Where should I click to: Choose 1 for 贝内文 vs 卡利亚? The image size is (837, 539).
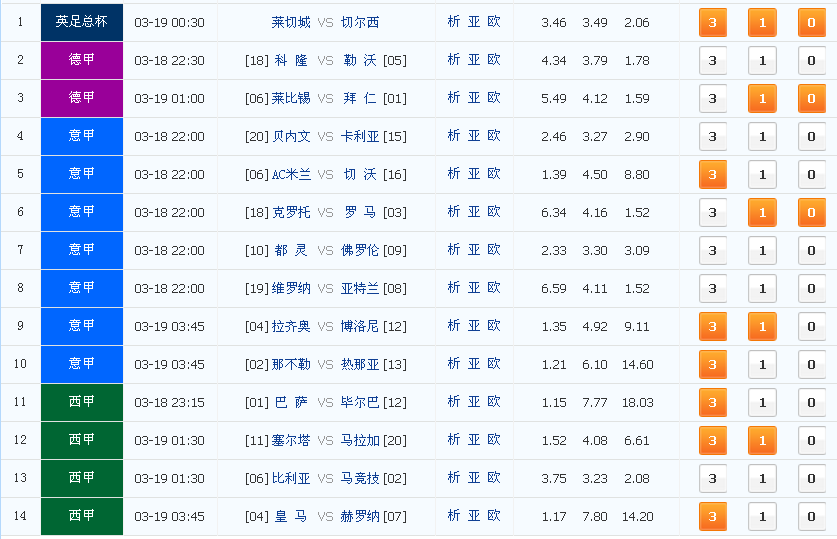point(762,137)
